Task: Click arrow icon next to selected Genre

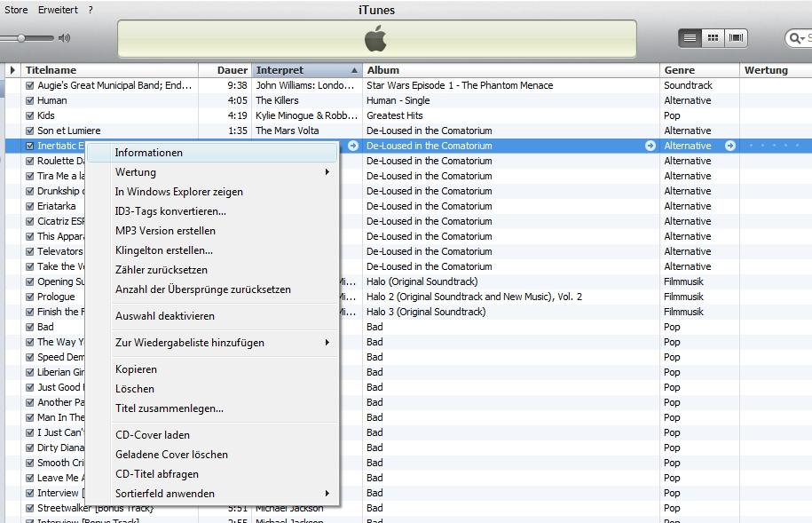Action: pos(730,146)
